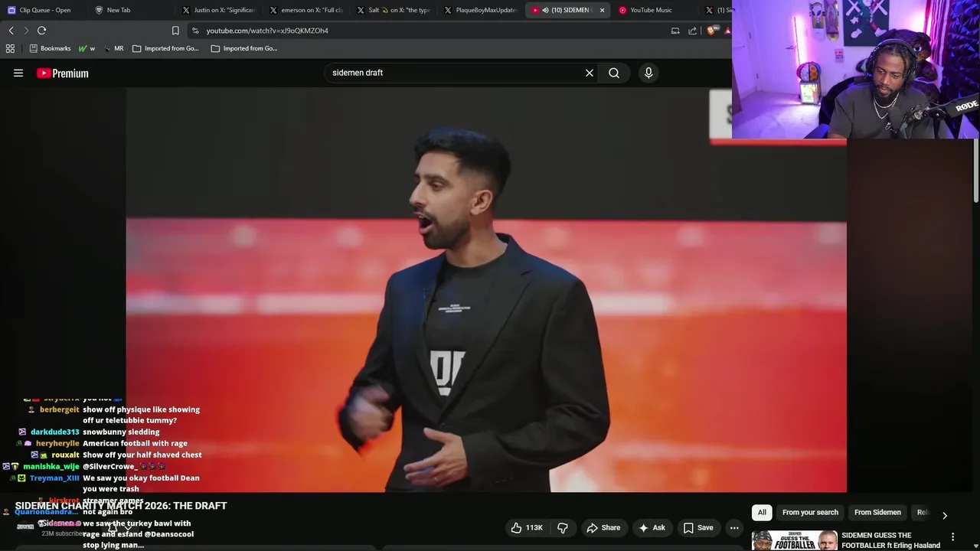Click the video player to pause
Image resolution: width=980 pixels, height=551 pixels.
(486, 289)
